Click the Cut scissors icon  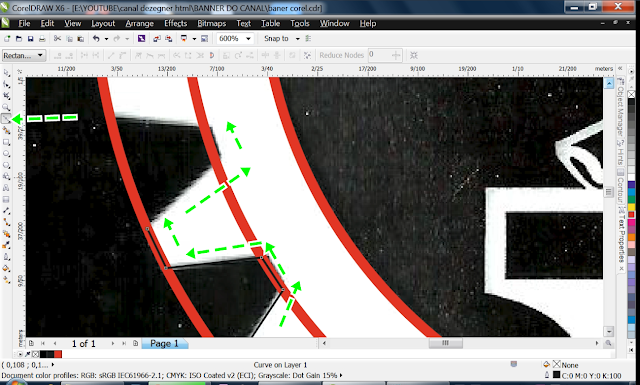pos(57,38)
